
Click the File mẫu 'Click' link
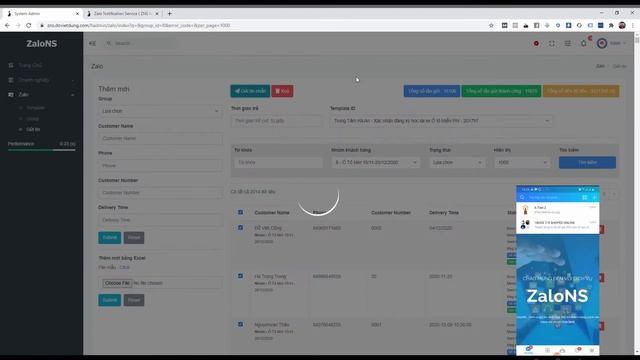click(124, 267)
